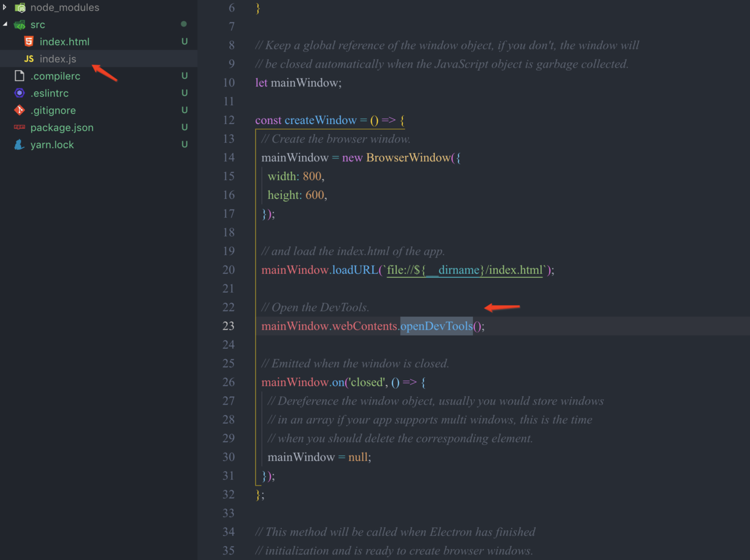Select the node_modules folder label

coord(65,7)
